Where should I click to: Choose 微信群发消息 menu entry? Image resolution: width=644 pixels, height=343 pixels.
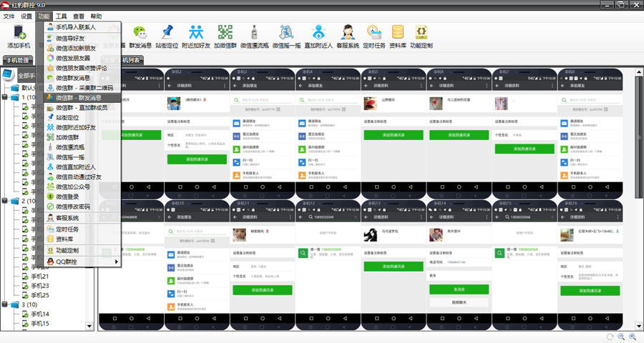pos(82,78)
